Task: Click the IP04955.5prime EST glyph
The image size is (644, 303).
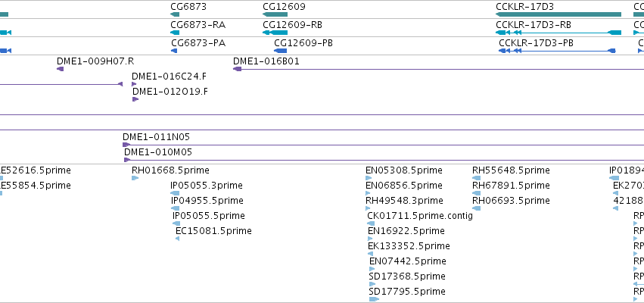Action: pyautogui.click(x=176, y=208)
